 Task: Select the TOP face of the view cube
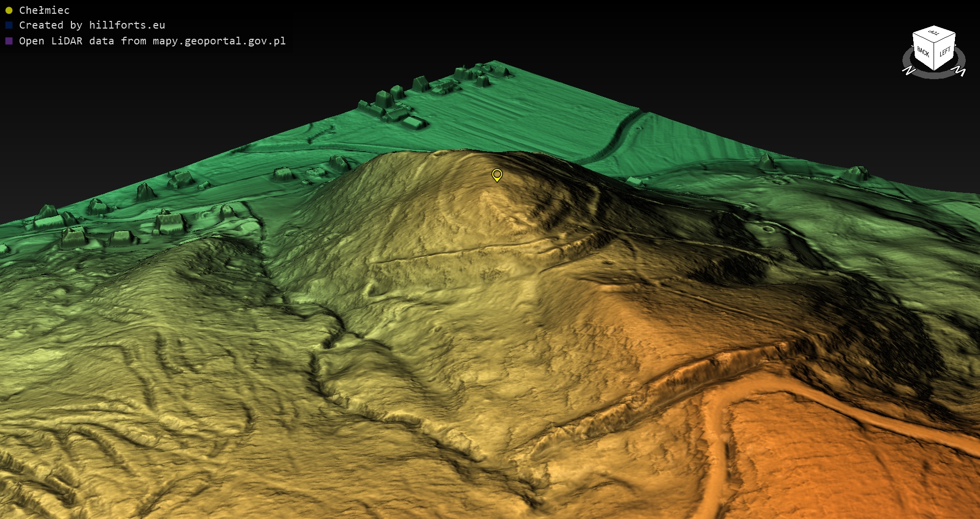click(934, 33)
